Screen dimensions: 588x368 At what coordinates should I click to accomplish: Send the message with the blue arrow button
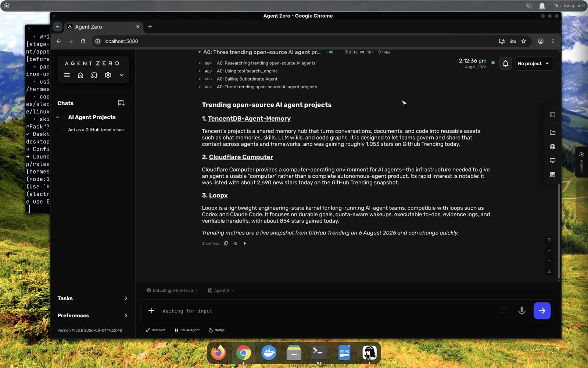pyautogui.click(x=542, y=311)
